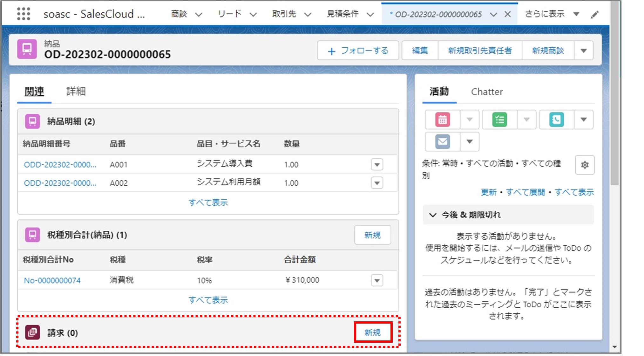Click scrollbar down arrow
The height and width of the screenshot is (356, 644).
tap(614, 347)
